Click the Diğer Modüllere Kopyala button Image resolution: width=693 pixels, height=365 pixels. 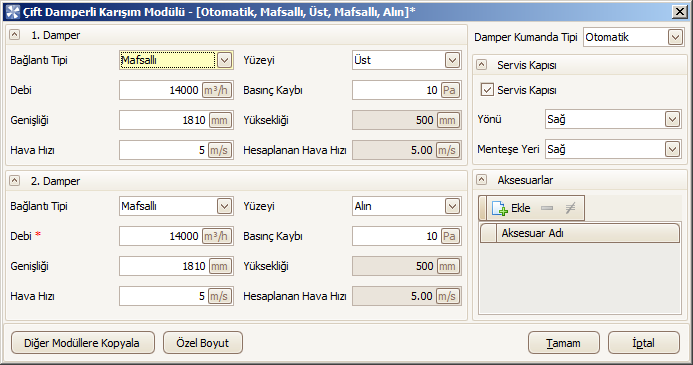point(83,343)
